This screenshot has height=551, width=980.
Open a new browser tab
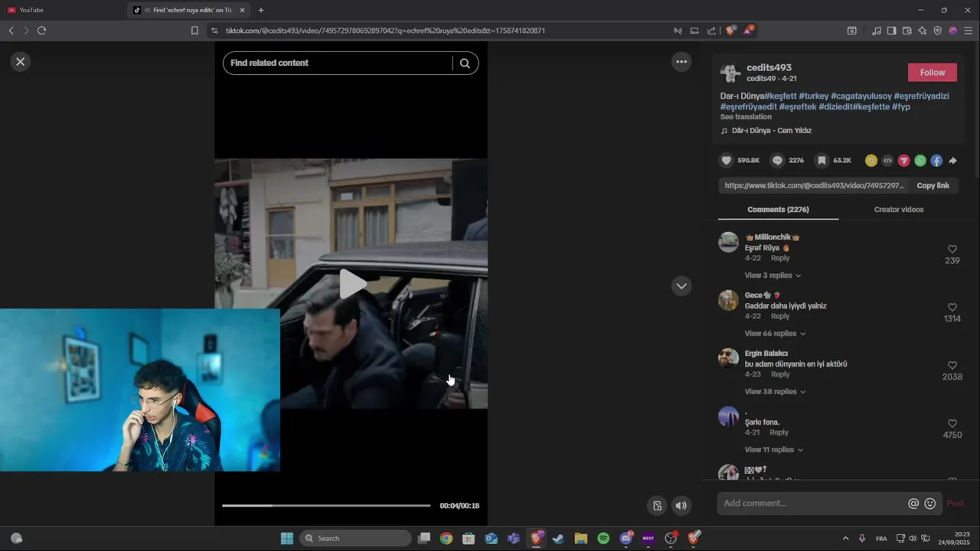[x=261, y=10]
